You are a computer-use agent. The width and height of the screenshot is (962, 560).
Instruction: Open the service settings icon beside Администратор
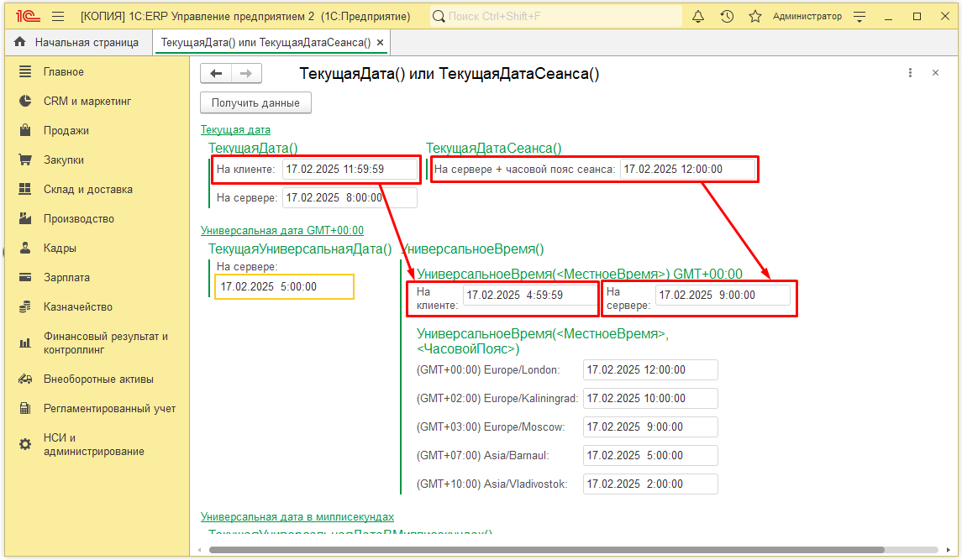[x=859, y=16]
